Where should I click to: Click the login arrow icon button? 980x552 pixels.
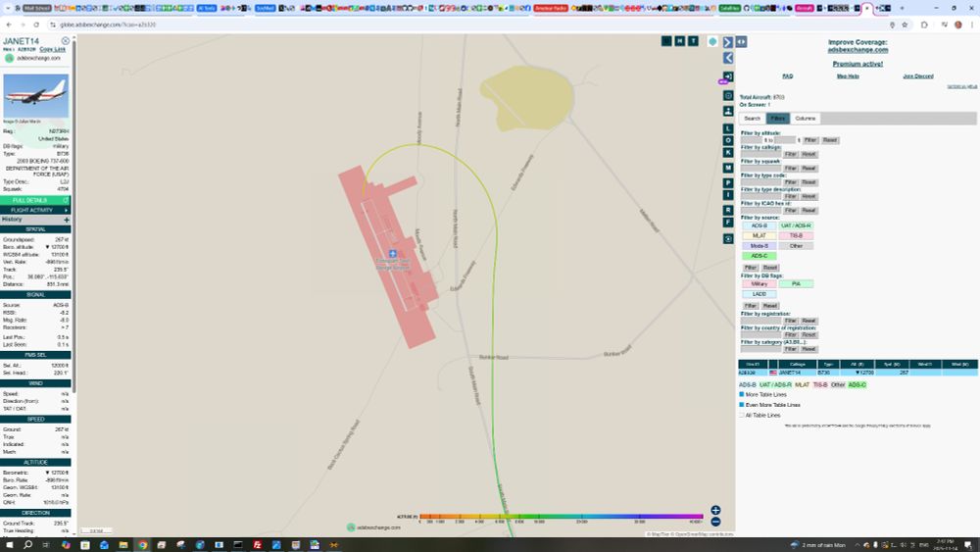click(x=728, y=76)
